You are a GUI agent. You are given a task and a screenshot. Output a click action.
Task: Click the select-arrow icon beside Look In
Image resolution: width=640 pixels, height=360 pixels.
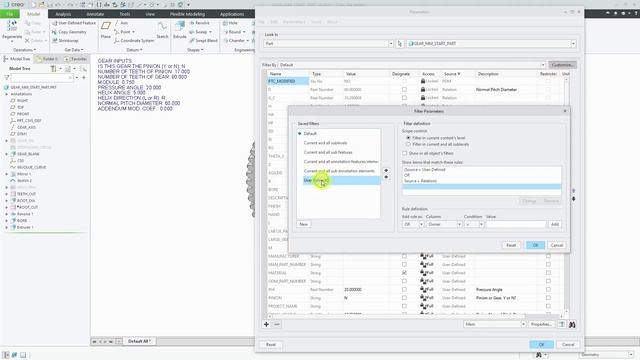pyautogui.click(x=400, y=43)
